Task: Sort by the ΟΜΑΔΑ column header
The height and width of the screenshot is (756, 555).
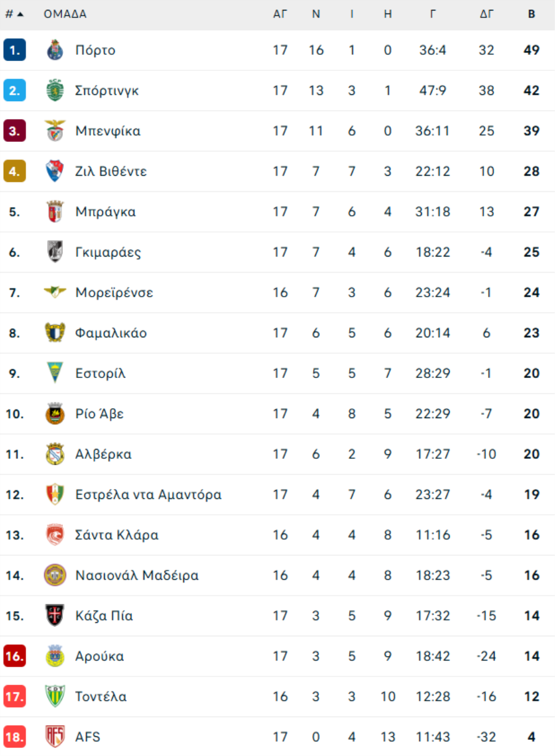Action: (x=65, y=14)
